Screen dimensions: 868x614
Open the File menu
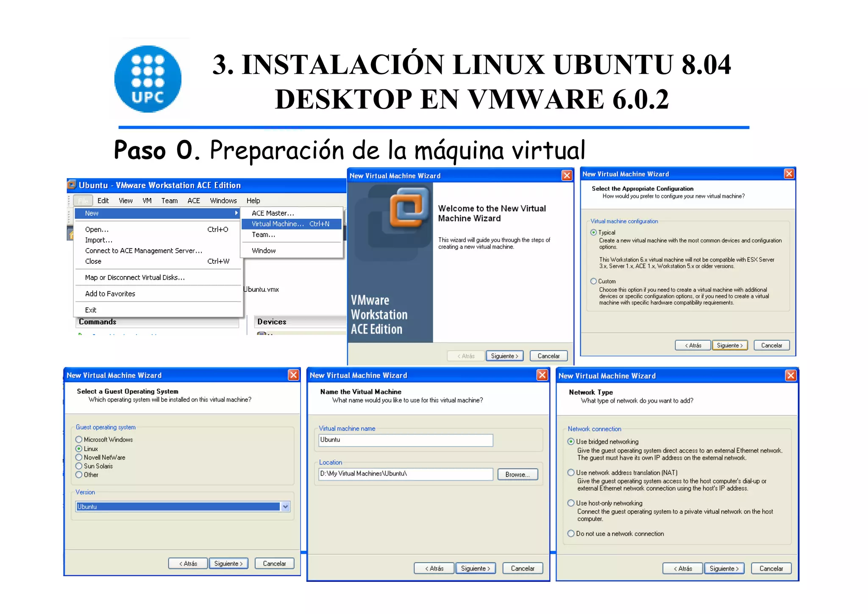83,201
